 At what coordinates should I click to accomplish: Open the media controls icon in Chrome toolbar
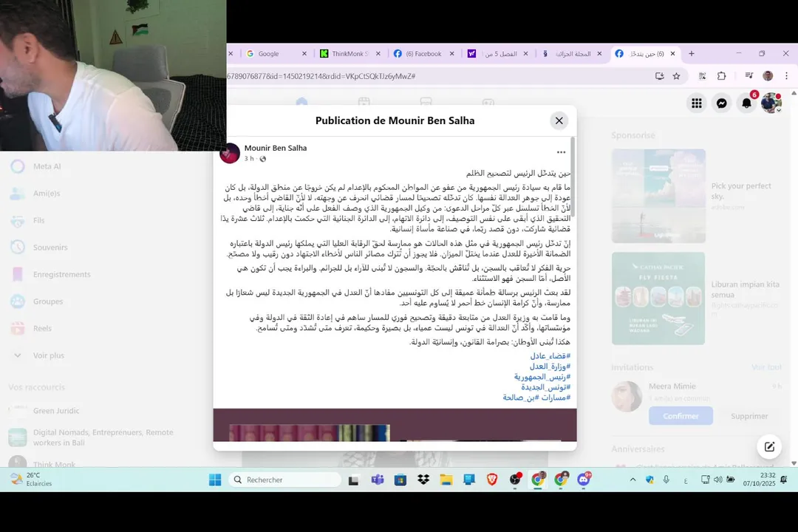(x=748, y=76)
